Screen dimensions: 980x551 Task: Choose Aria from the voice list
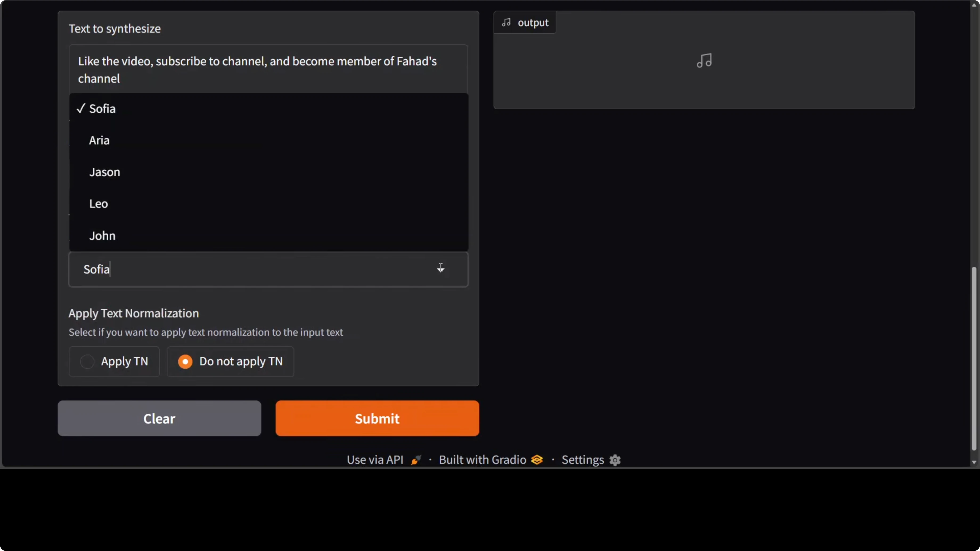pyautogui.click(x=99, y=140)
